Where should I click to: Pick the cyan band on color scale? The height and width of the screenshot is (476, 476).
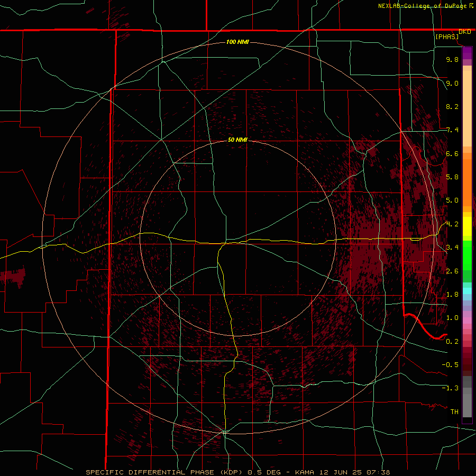(467, 291)
